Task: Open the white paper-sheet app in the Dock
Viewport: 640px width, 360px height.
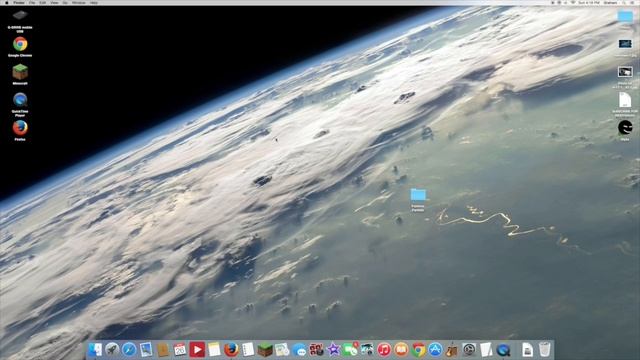Action: pyautogui.click(x=486, y=350)
